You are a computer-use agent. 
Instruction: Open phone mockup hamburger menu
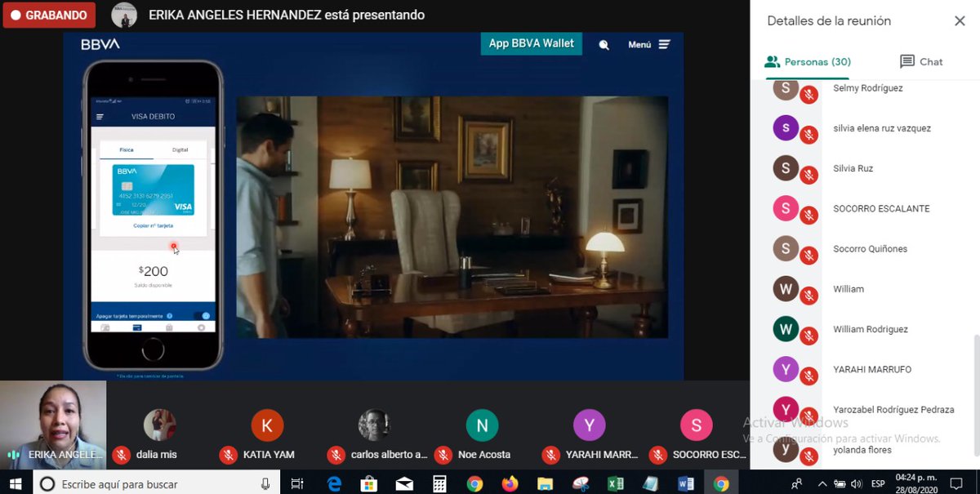click(x=100, y=117)
